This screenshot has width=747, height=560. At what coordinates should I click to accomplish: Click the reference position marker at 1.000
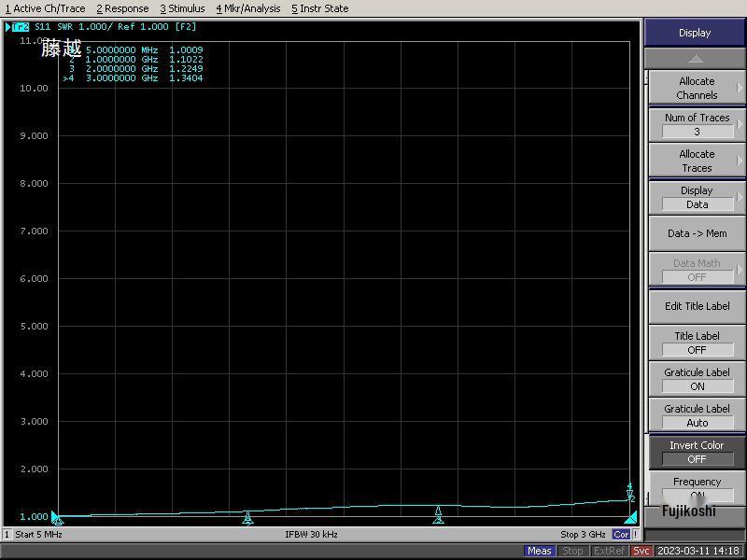[x=55, y=516]
